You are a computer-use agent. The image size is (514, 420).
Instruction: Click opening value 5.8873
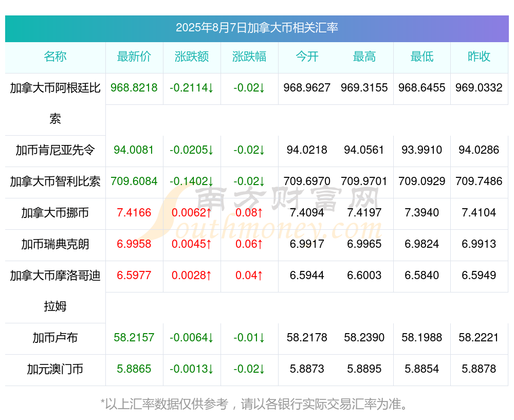pyautogui.click(x=307, y=369)
